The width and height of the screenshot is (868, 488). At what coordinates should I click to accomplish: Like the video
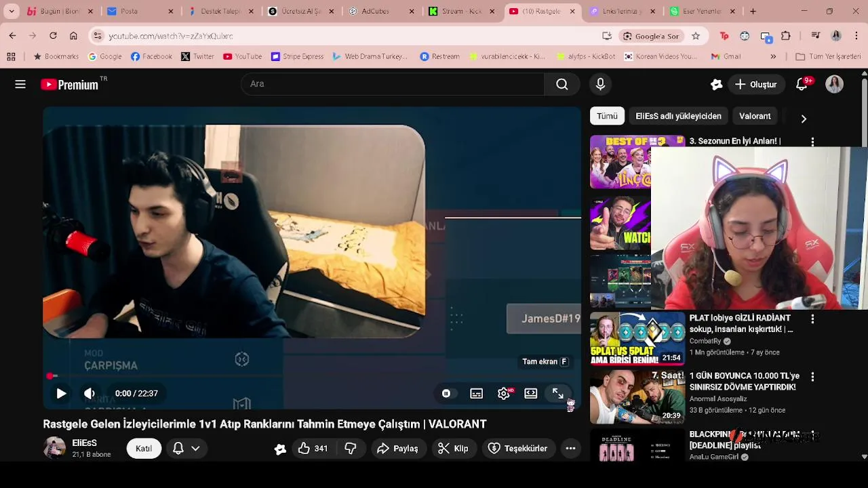pos(313,448)
